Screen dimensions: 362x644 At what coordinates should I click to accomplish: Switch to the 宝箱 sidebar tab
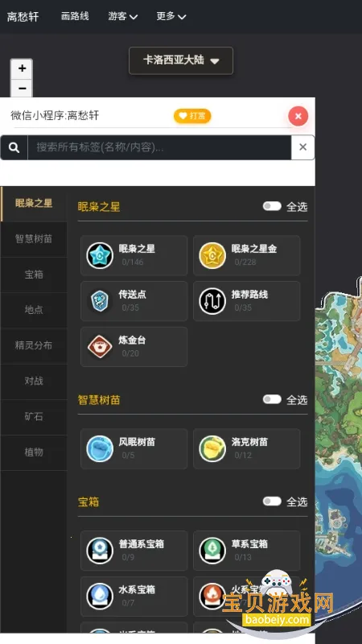[x=34, y=275]
